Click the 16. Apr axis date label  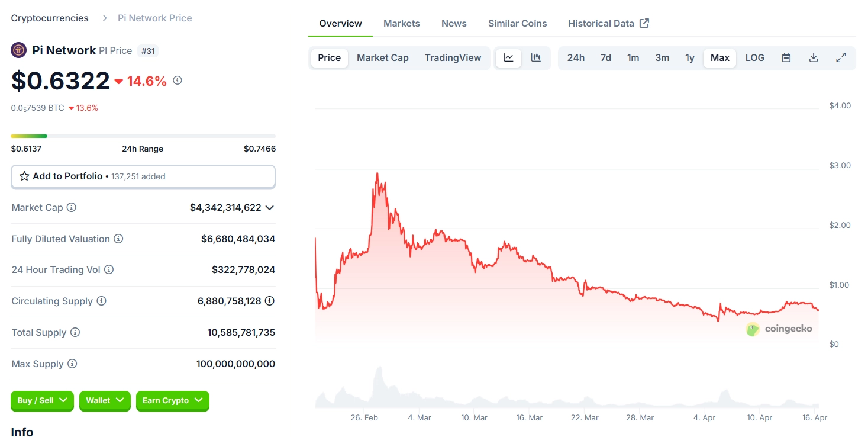[x=814, y=417]
